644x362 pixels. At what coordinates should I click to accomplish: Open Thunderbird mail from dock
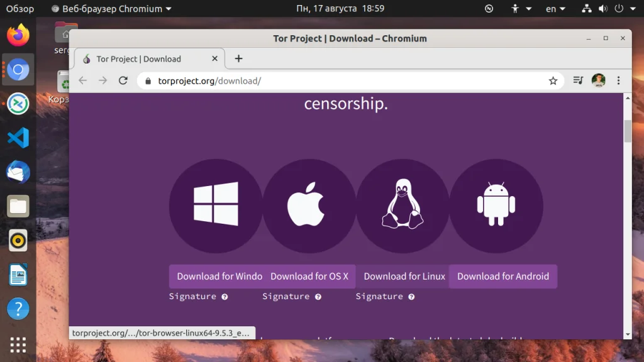[18, 172]
